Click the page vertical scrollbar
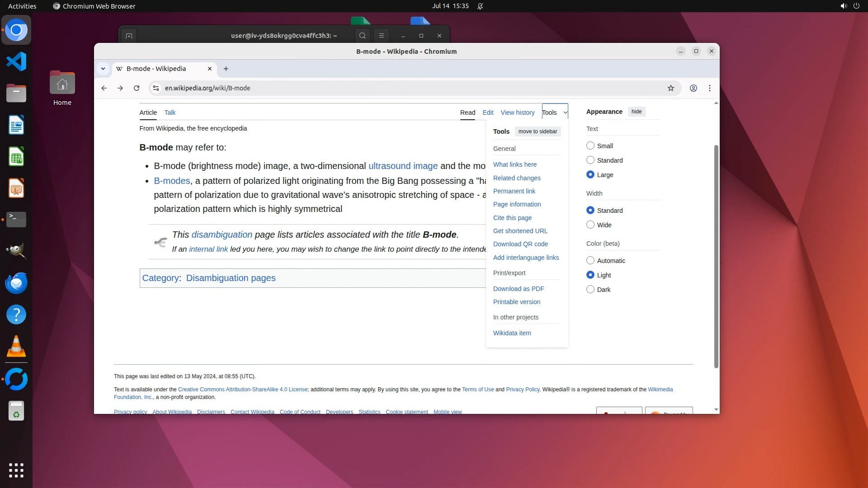 [716, 256]
